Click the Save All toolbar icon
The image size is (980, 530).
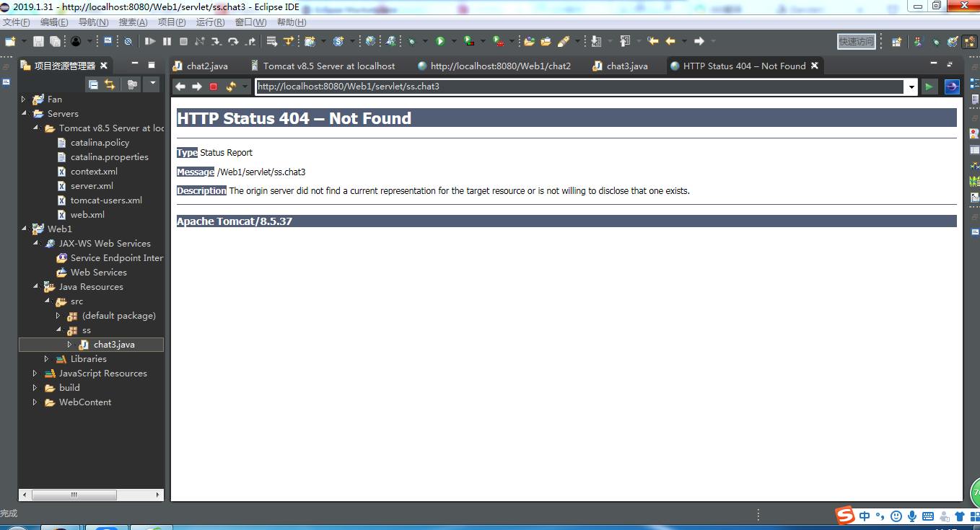point(55,41)
